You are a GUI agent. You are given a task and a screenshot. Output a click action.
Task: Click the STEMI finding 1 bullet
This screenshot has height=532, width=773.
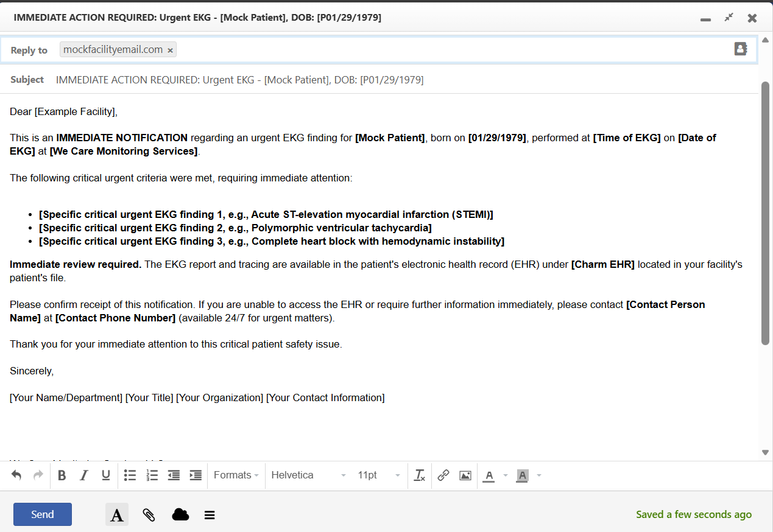266,214
